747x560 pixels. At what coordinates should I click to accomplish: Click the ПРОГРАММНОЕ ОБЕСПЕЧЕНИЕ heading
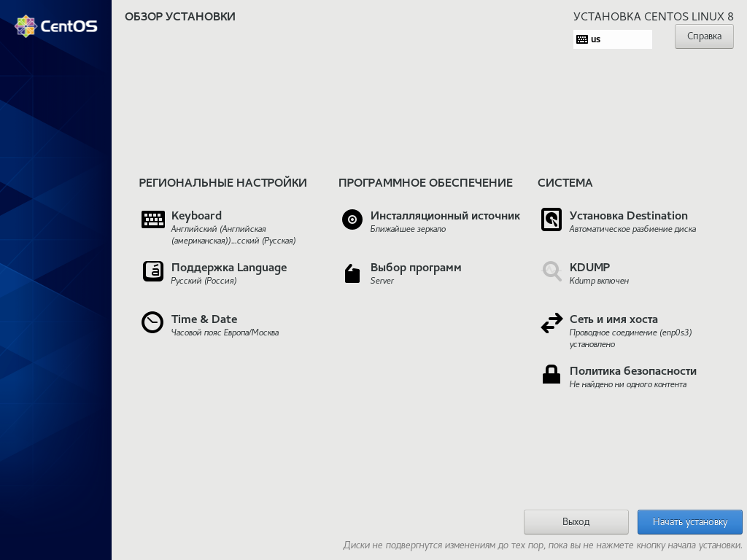pyautogui.click(x=425, y=183)
